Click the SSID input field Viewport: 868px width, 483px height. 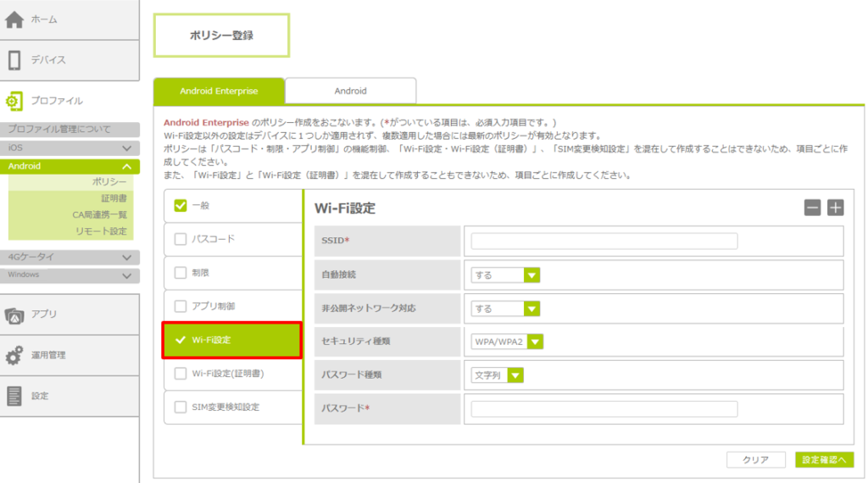[604, 241]
